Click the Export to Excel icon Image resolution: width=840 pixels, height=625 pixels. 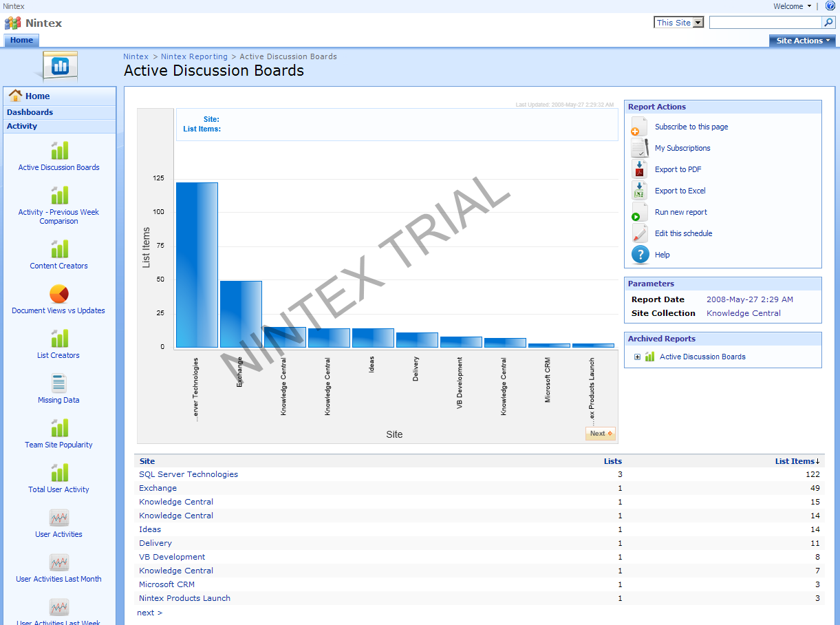click(640, 191)
